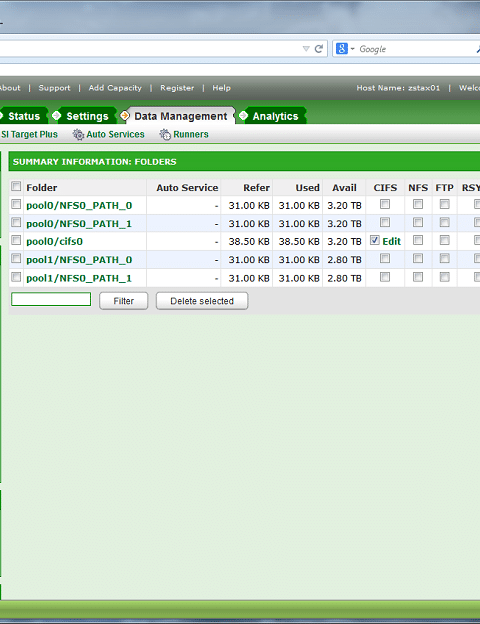Enable NFS for pool0/cifs0
Screen dimensions: 480x624
(418, 240)
